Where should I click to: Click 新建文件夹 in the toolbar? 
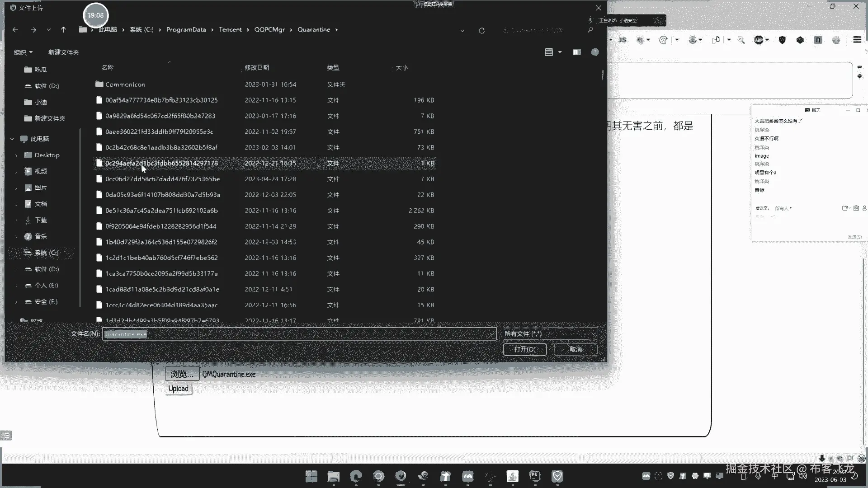pos(63,52)
